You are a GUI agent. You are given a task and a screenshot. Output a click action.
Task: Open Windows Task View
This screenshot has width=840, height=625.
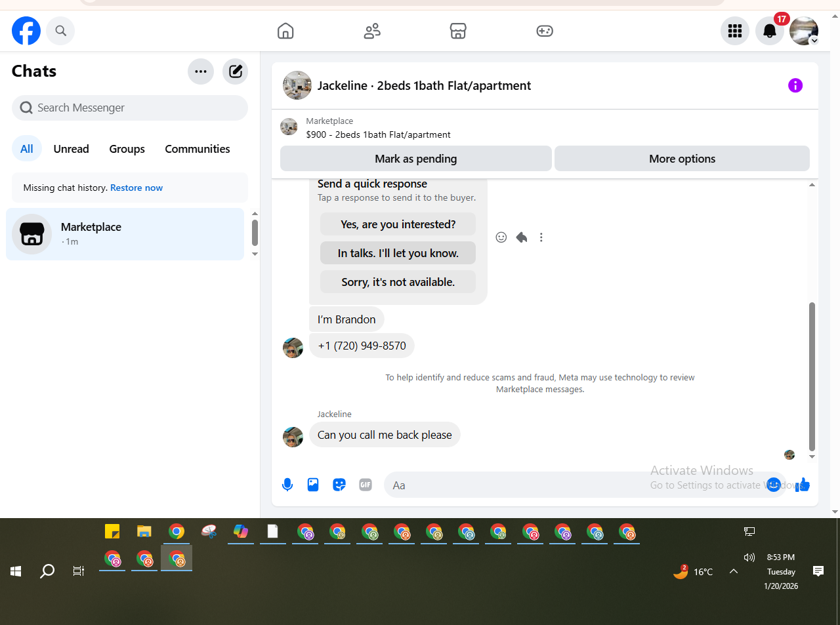coord(79,571)
